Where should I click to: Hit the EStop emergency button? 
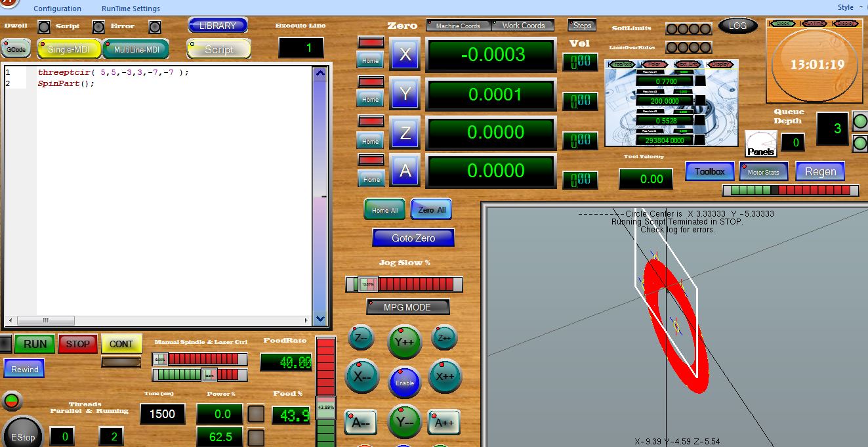(22, 436)
